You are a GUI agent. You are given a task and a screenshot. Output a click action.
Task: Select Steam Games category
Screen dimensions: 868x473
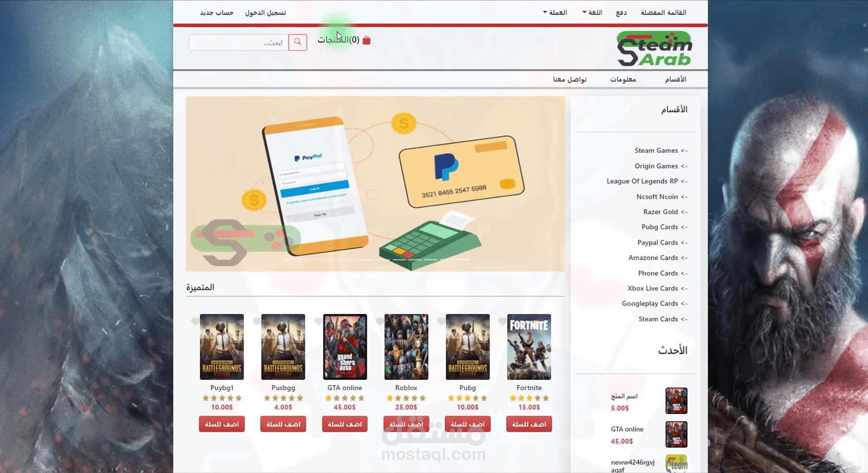pos(661,150)
